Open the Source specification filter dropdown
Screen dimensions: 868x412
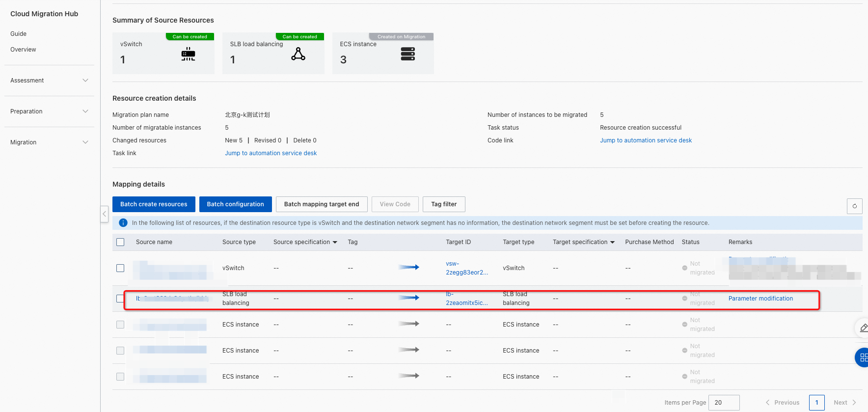pyautogui.click(x=335, y=242)
